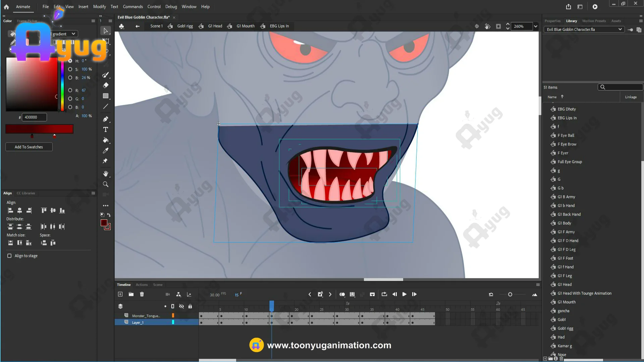The image size is (644, 362).
Task: Switch to the Properties tab
Action: pyautogui.click(x=552, y=21)
